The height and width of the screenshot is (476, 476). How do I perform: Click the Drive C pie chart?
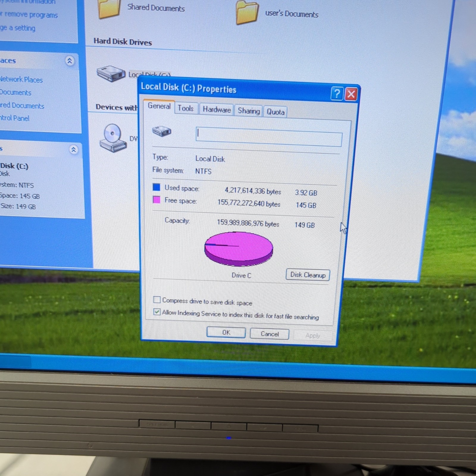tap(239, 249)
